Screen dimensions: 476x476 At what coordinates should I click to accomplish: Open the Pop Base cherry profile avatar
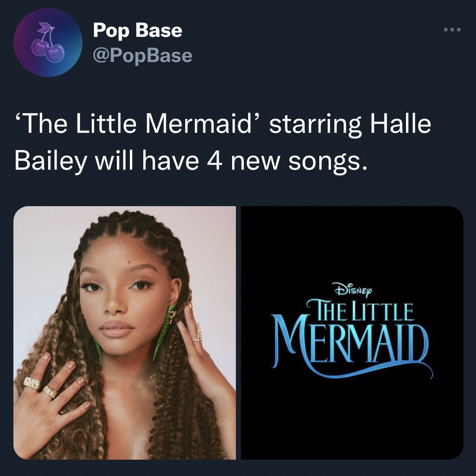coord(48,42)
